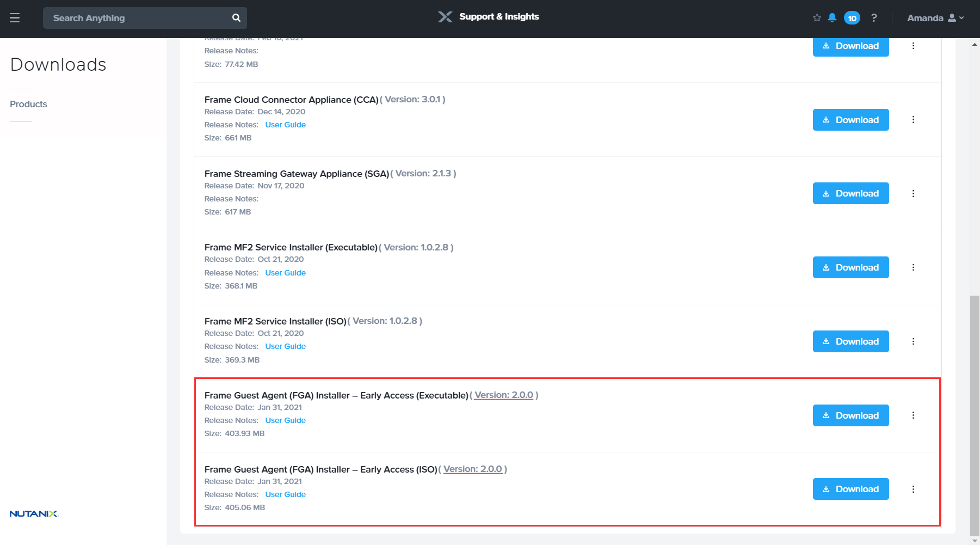Screen dimensions: 980x545
Task: Click Release Date Dec 14, 2020
Action: coord(255,112)
